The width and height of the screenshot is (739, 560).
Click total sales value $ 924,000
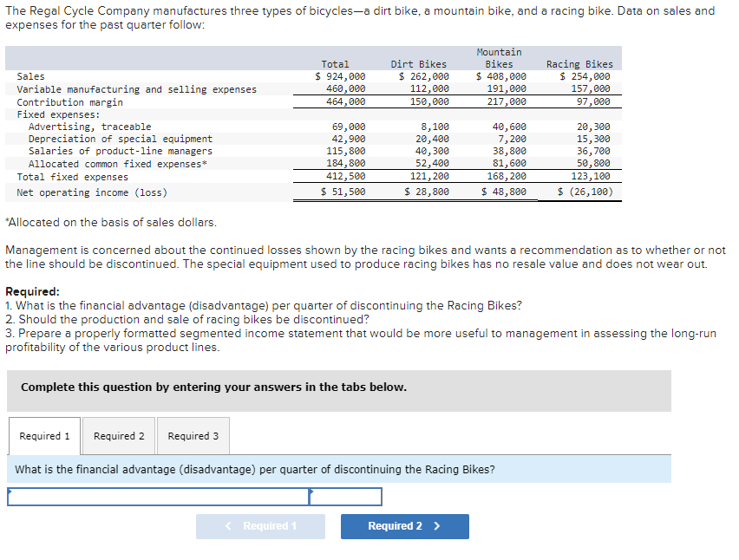340,76
